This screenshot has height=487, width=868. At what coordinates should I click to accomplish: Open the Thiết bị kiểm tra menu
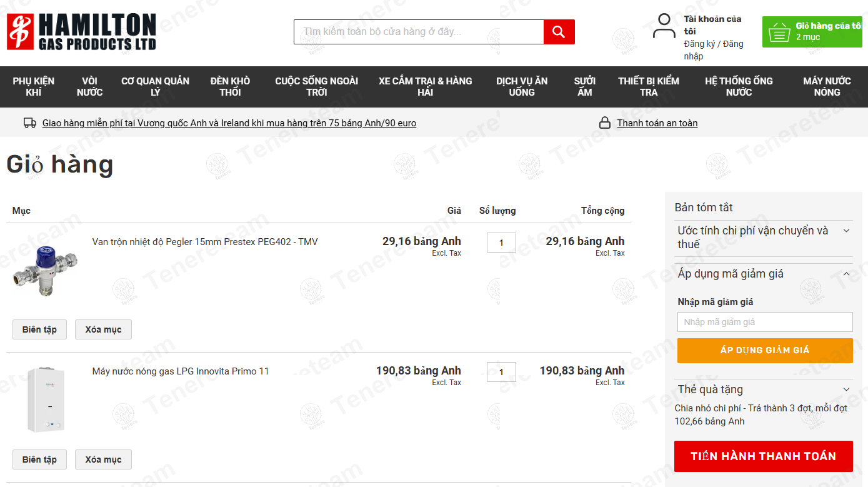click(649, 87)
